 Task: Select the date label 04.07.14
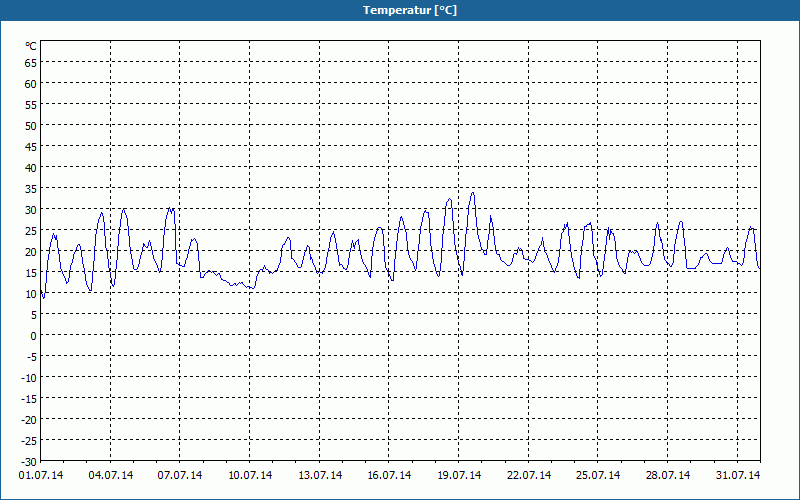click(x=111, y=475)
